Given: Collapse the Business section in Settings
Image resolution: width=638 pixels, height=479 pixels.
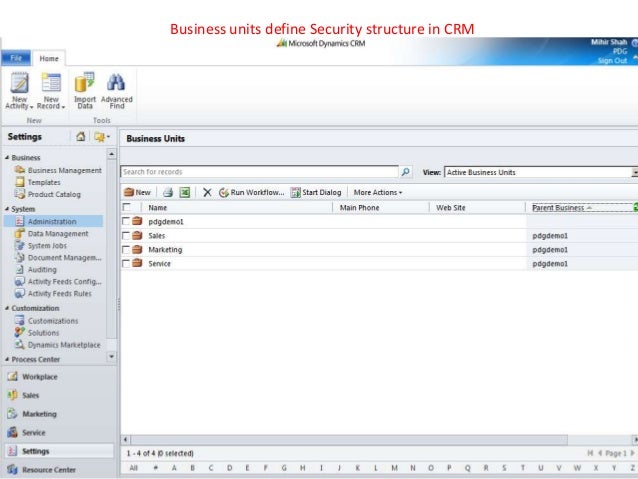Looking at the screenshot, I should click(7, 157).
